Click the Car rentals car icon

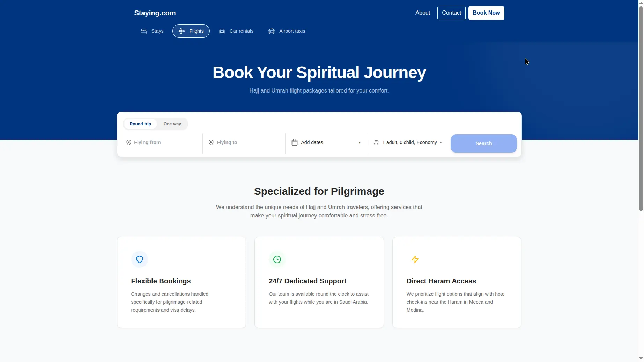[222, 31]
